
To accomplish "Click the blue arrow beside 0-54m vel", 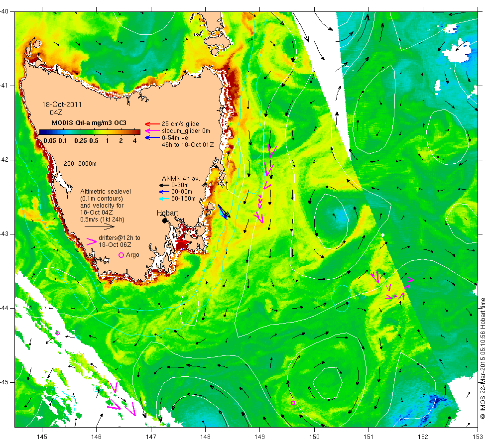I will click(x=152, y=137).
